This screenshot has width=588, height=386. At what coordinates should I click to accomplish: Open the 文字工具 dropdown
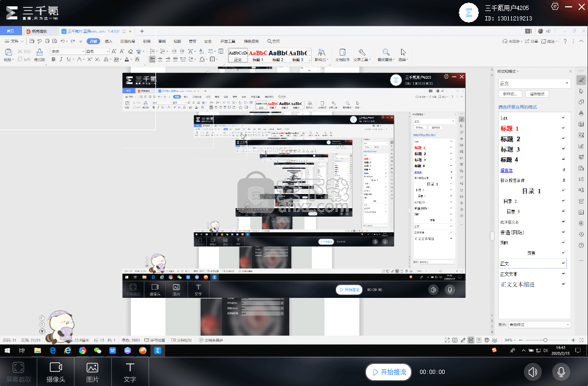tap(362, 55)
